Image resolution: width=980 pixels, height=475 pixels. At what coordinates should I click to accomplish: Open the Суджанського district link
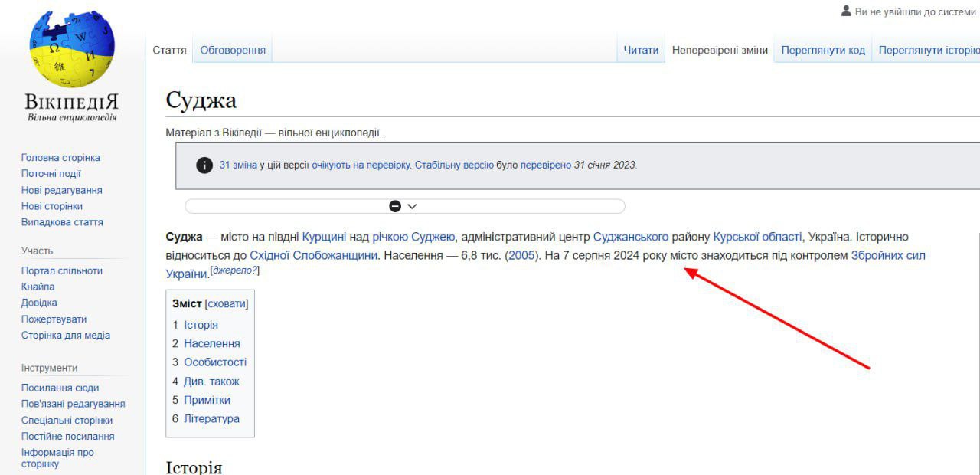[631, 237]
